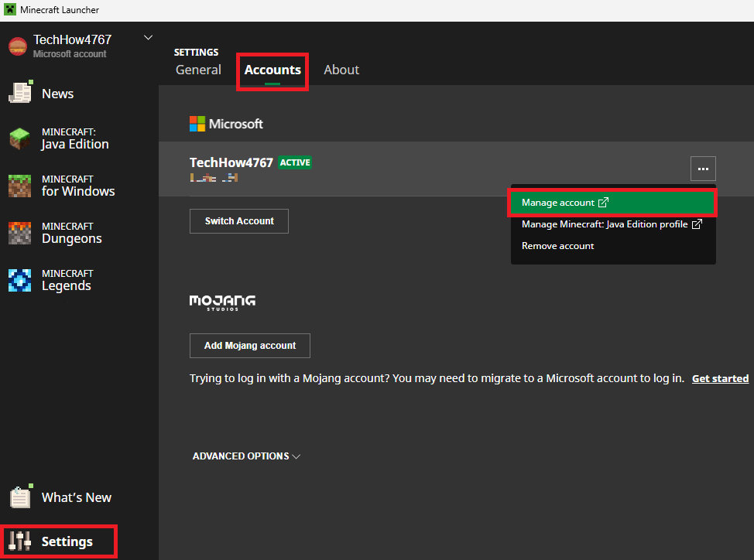Click the TechHow4767 profile avatar

18,46
